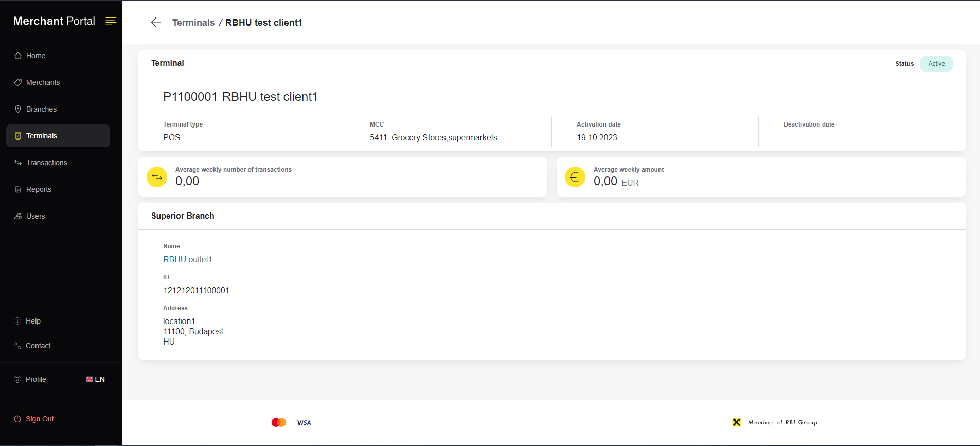Open the Merchants menu item
The width and height of the screenshot is (980, 446).
coord(58,82)
